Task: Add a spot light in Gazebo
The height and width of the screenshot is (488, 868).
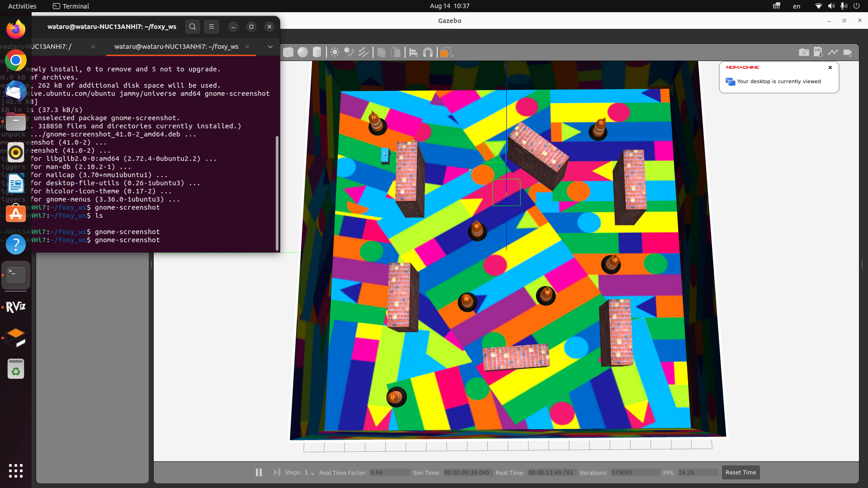Action: 349,52
